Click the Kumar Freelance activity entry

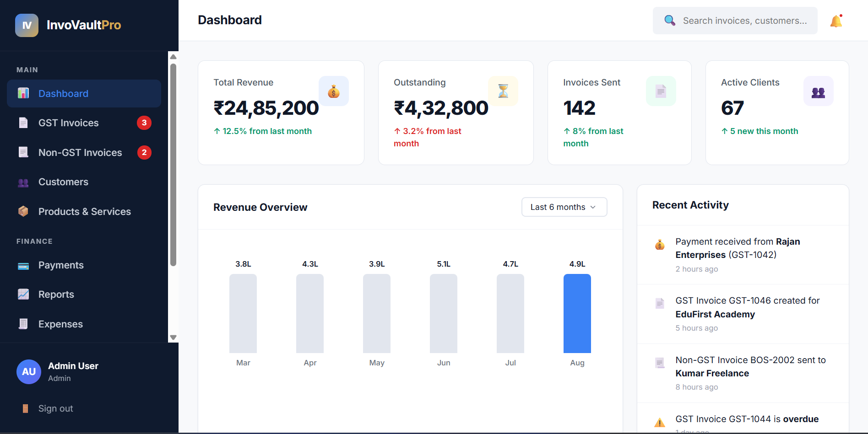pos(743,373)
